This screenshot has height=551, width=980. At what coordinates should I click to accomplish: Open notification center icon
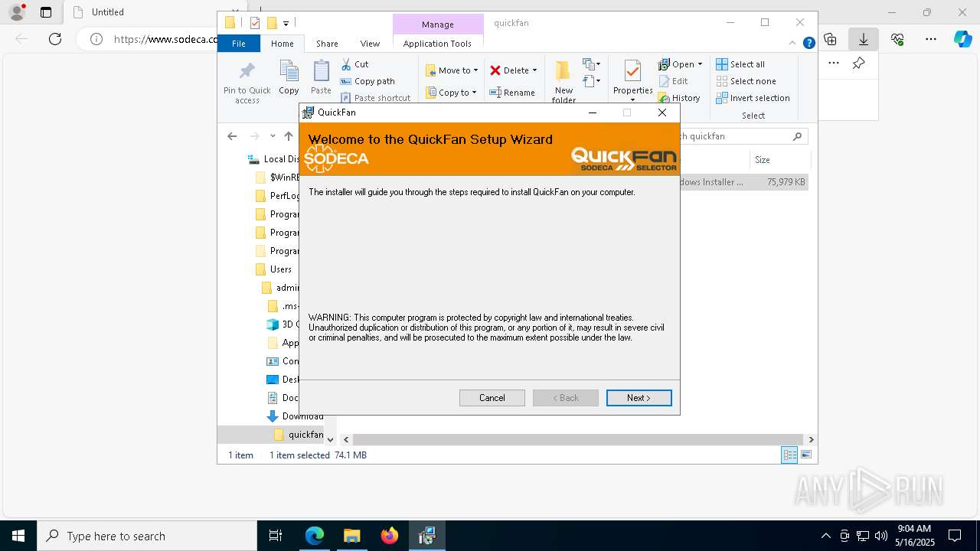coord(955,536)
